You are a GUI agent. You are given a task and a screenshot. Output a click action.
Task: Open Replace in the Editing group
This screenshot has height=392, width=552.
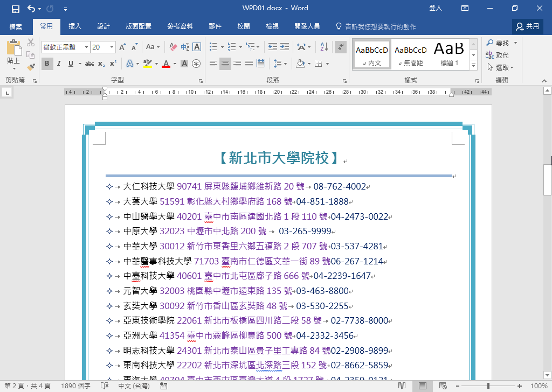click(x=497, y=55)
